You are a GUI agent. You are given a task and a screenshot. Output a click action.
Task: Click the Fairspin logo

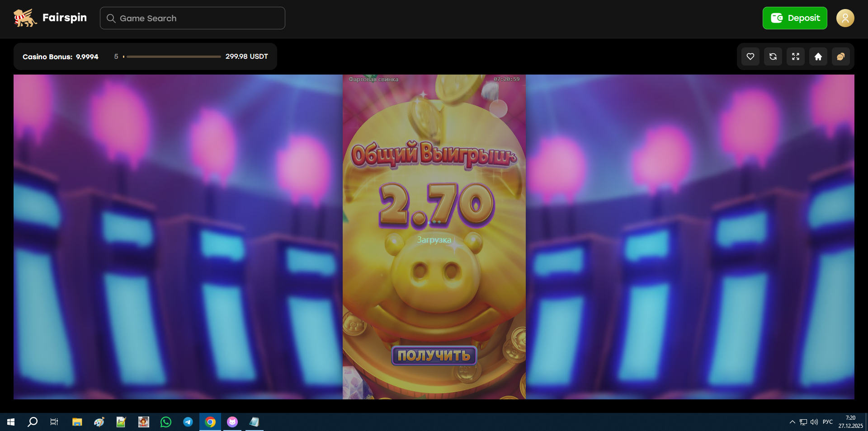click(x=50, y=18)
